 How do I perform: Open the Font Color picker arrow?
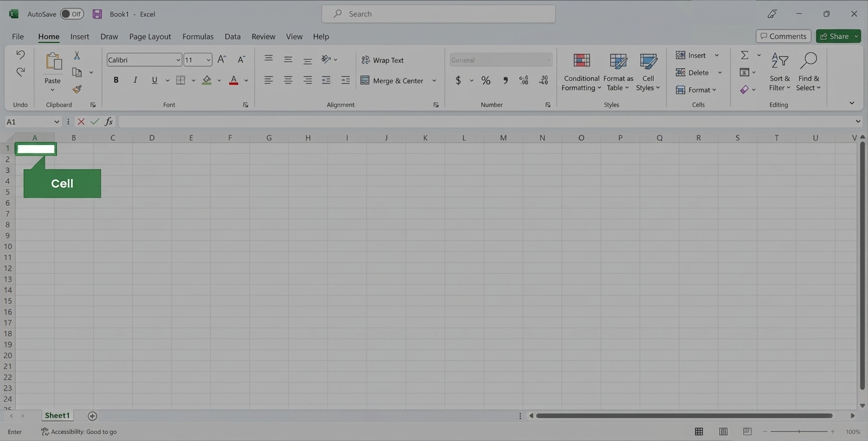click(x=246, y=80)
